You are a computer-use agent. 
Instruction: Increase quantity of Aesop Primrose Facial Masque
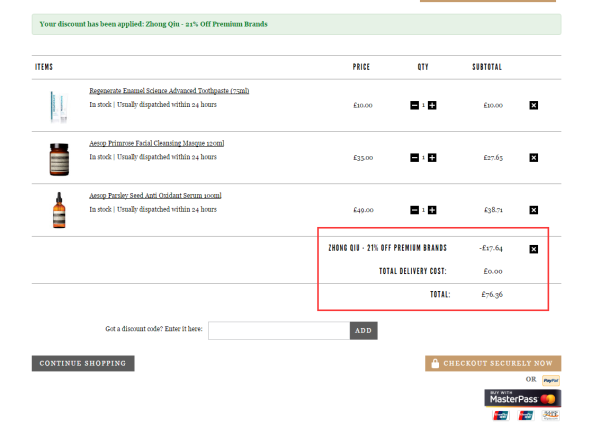pos(432,158)
